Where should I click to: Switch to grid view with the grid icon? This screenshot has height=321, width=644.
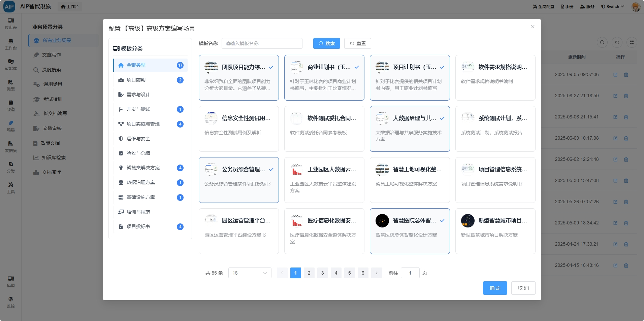pyautogui.click(x=632, y=42)
